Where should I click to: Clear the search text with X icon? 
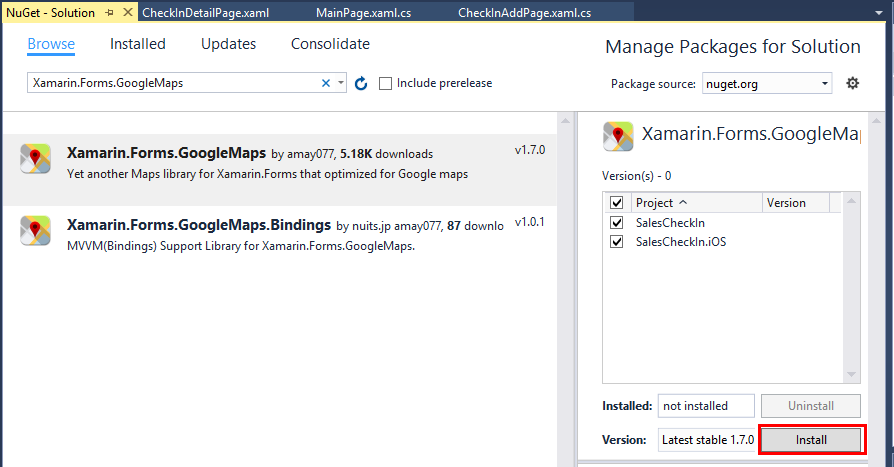click(326, 83)
